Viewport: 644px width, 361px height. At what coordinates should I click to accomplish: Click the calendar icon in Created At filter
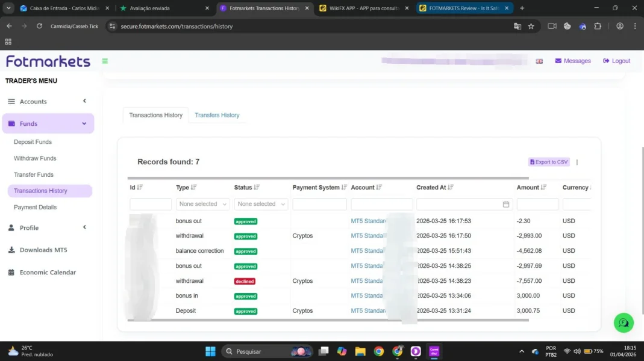point(506,205)
